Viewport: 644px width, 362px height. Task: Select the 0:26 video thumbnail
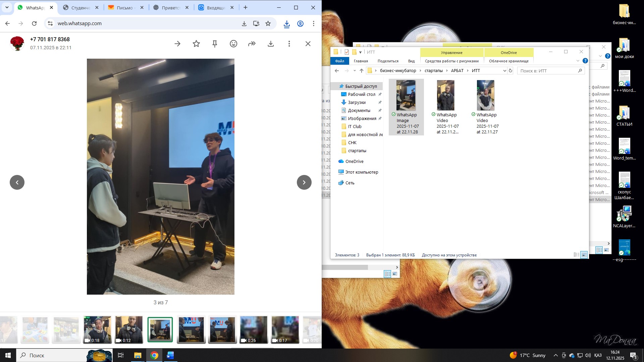point(254,330)
